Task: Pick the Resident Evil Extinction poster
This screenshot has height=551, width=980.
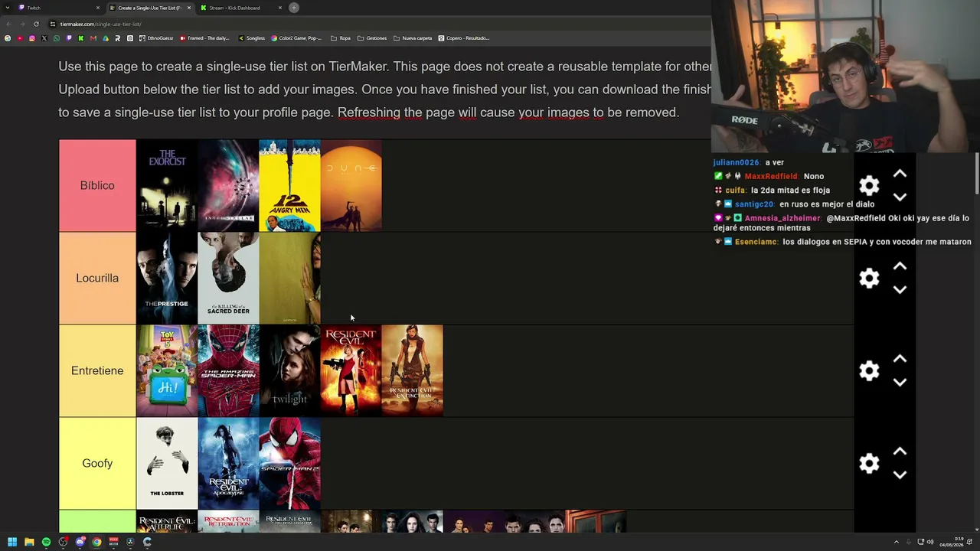Action: 412,371
